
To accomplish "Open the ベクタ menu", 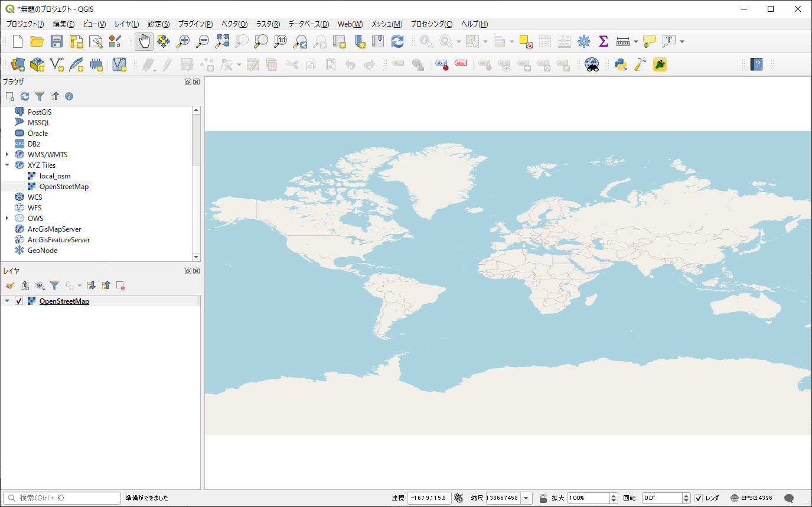I will [234, 24].
